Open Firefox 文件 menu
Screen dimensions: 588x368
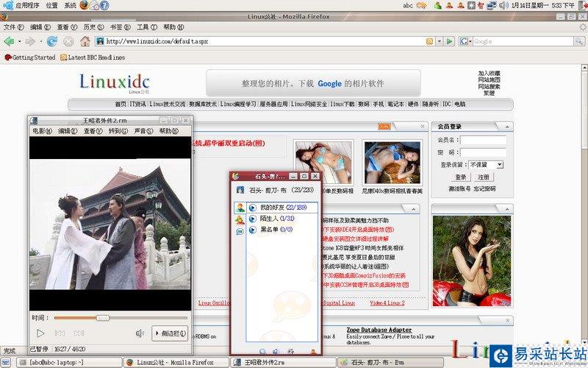(x=13, y=27)
